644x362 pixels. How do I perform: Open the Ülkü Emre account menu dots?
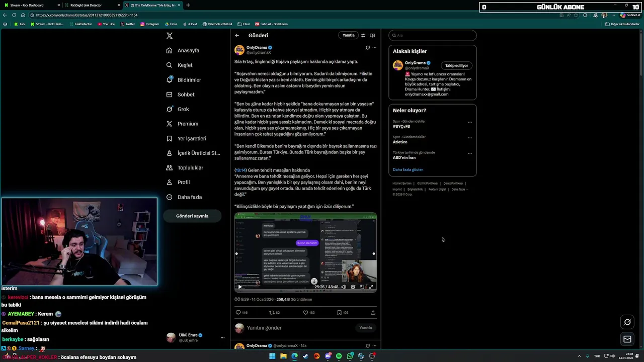pyautogui.click(x=222, y=338)
